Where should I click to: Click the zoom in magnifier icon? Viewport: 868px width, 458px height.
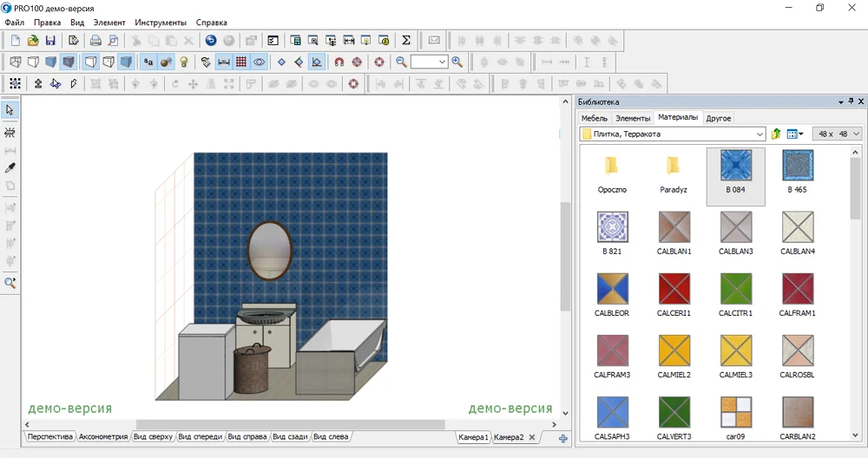[x=457, y=62]
